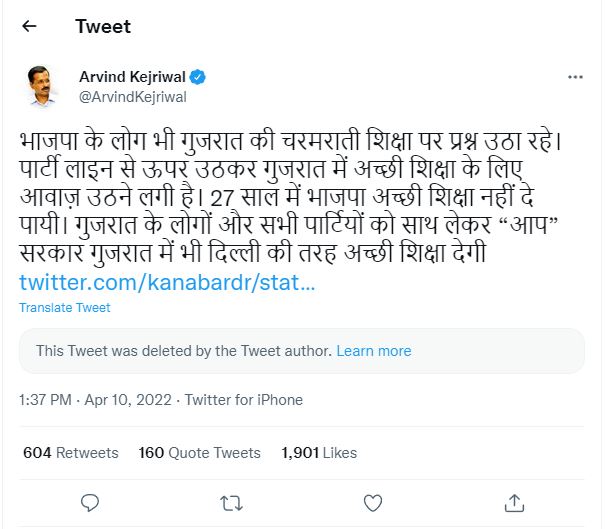This screenshot has height=529, width=605.
Task: Click the reply speech bubble icon
Action: 89,501
